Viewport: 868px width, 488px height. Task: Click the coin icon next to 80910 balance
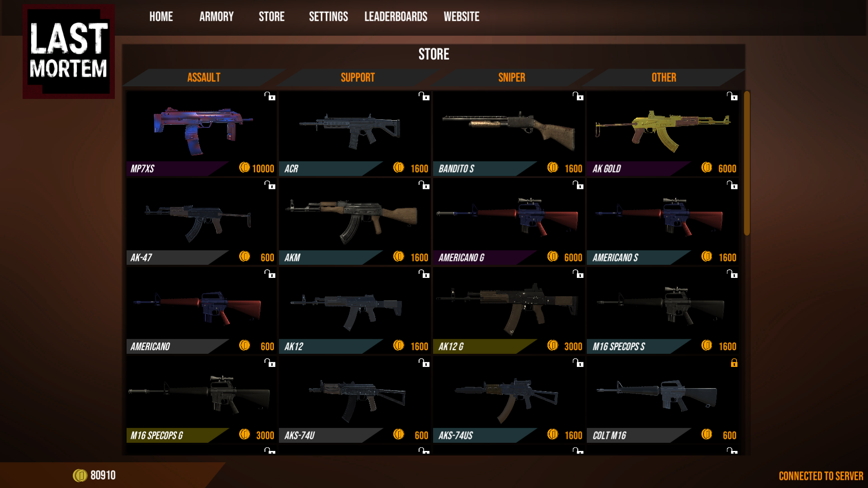(80, 475)
